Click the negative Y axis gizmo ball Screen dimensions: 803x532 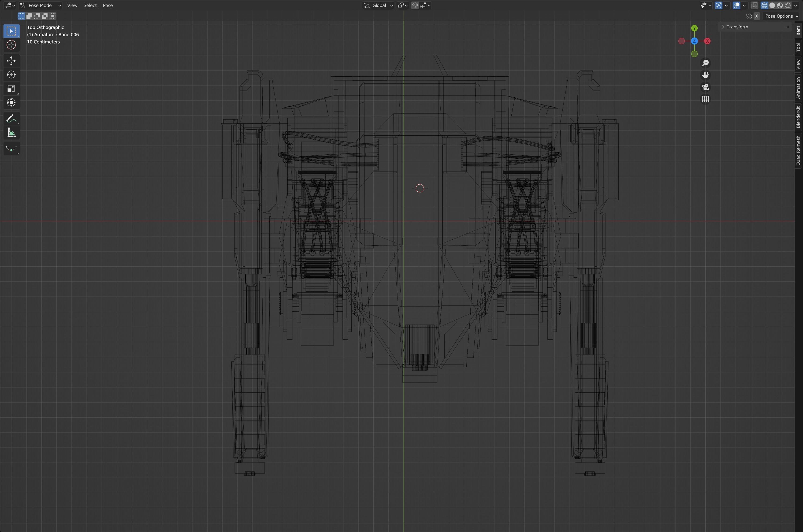tap(694, 54)
